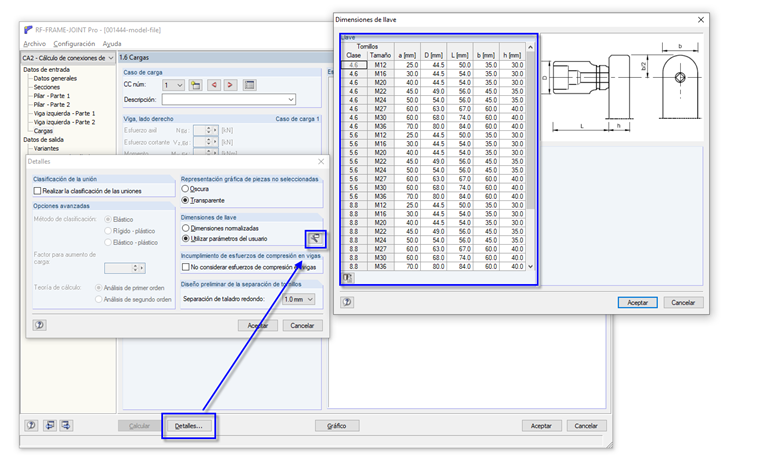760x456 pixels.
Task: Choose Dimensiones normalizadas radio button
Action: (x=185, y=228)
